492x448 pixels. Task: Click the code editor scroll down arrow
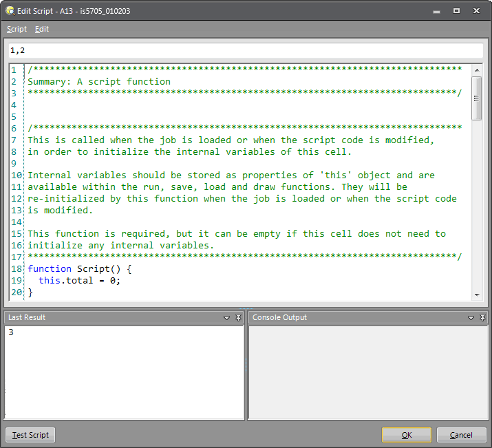pos(476,295)
